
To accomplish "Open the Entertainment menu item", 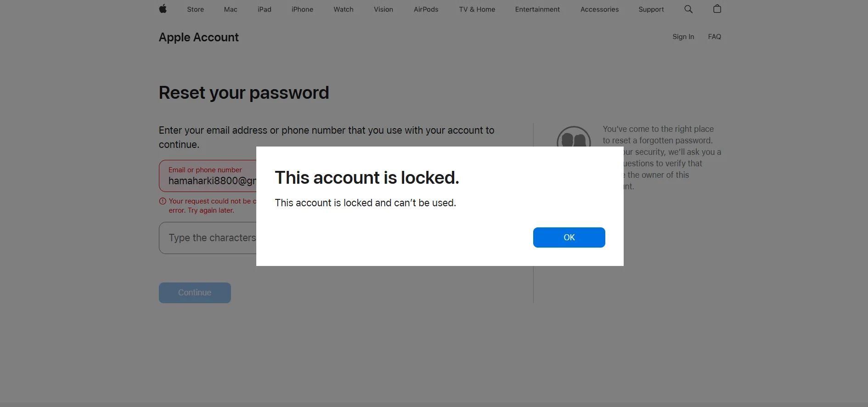I will tap(537, 9).
